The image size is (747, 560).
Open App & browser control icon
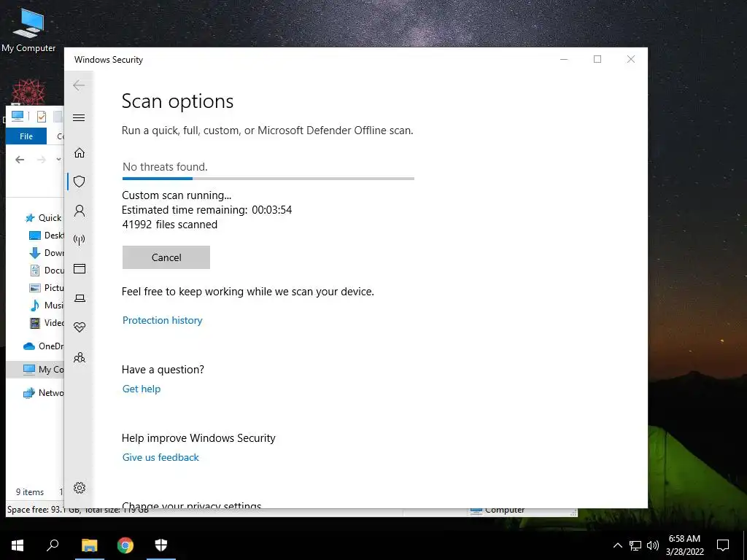pyautogui.click(x=79, y=269)
